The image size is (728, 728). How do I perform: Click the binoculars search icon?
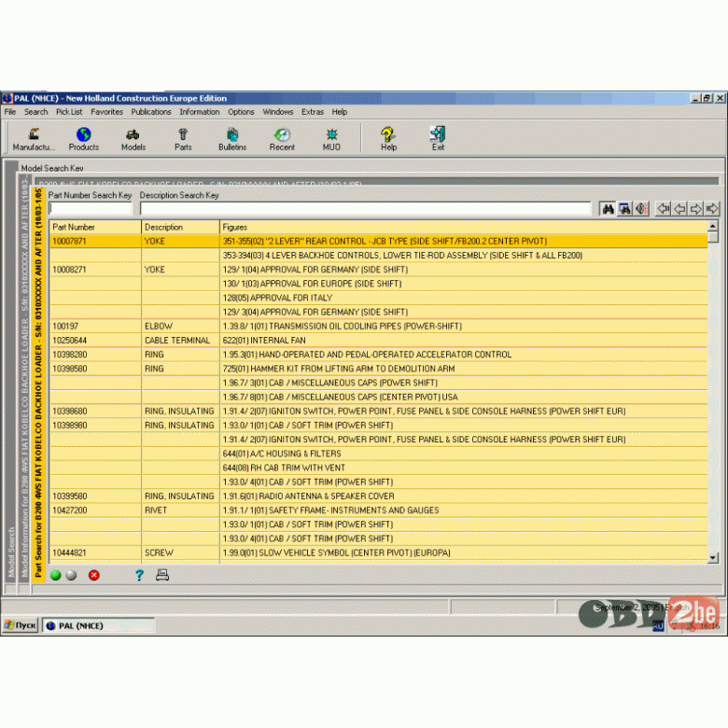pyautogui.click(x=608, y=209)
